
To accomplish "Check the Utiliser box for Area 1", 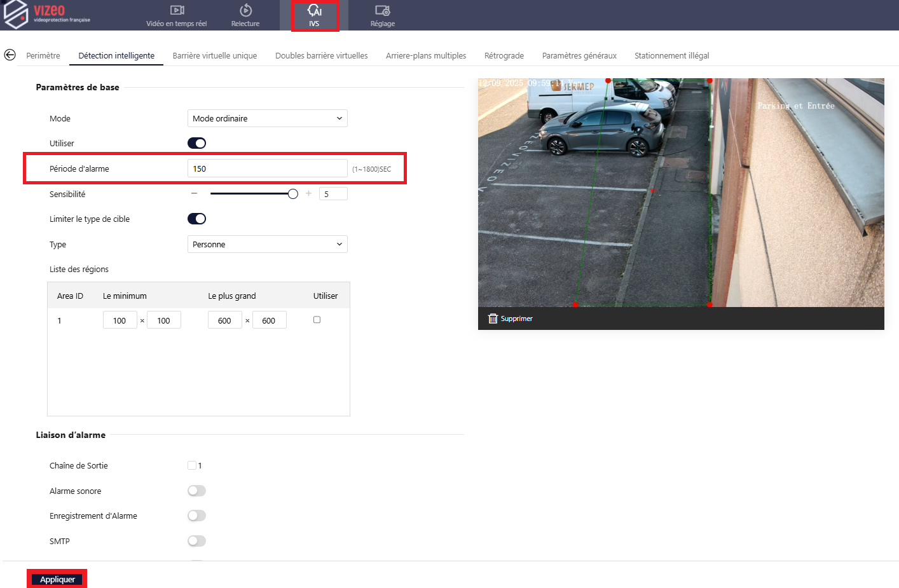I will click(x=317, y=320).
